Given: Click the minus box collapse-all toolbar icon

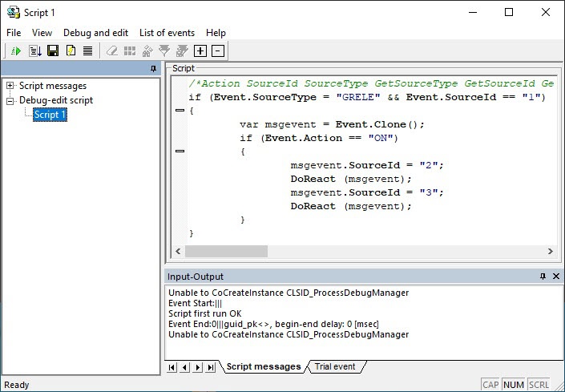Looking at the screenshot, I should [217, 51].
